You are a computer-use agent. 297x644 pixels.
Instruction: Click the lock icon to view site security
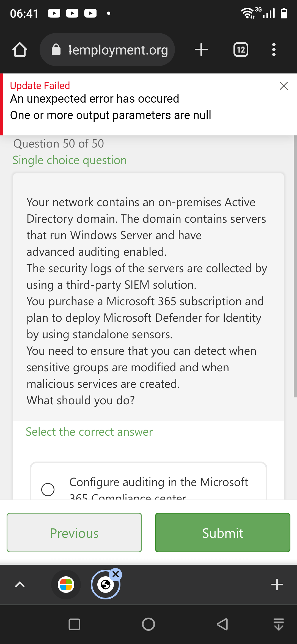pyautogui.click(x=57, y=50)
